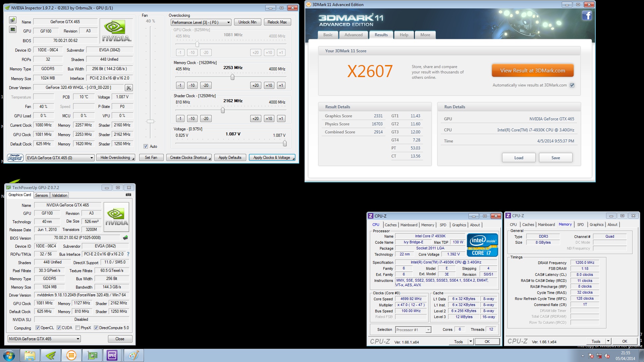This screenshot has width=644, height=362.
Task: Open the Facebook icon in 3DMark 11
Action: [x=587, y=16]
